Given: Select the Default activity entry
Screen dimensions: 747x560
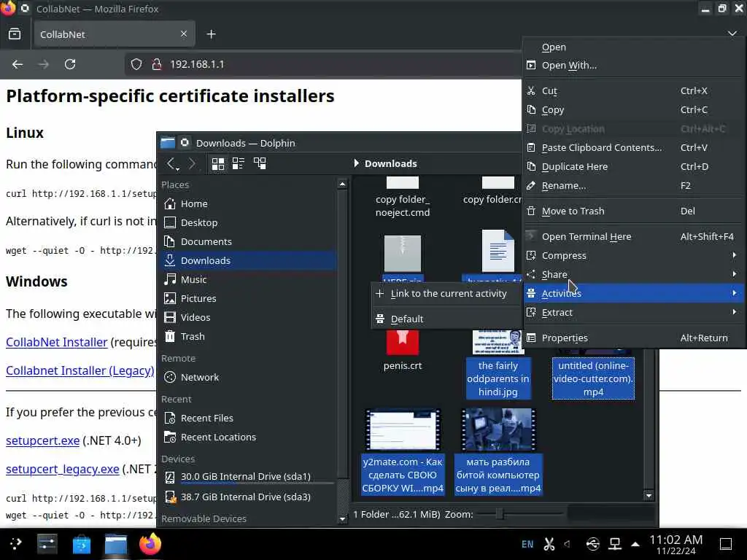Looking at the screenshot, I should pos(447,319).
